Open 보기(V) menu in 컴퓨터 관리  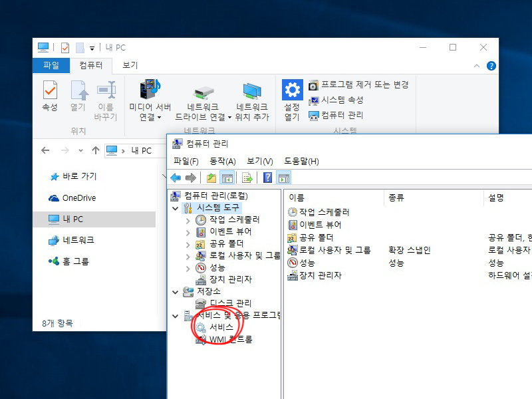click(259, 161)
